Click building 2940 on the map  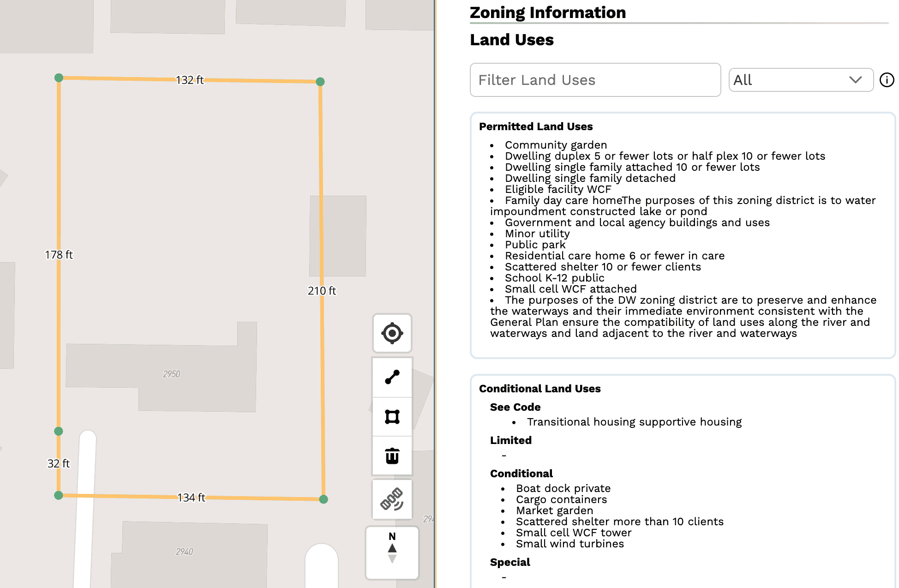pyautogui.click(x=184, y=552)
